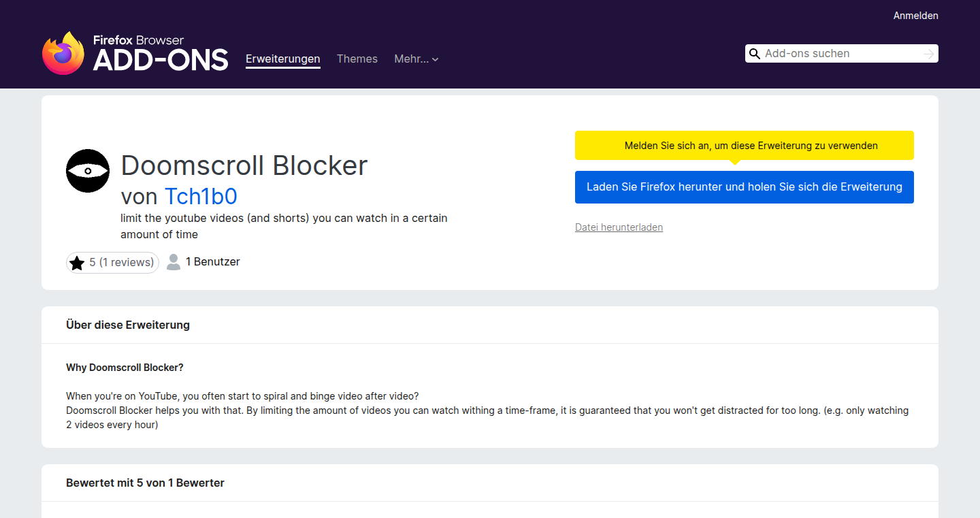Image resolution: width=980 pixels, height=518 pixels.
Task: Click the Doomscroll Blocker eye icon
Action: (x=88, y=171)
